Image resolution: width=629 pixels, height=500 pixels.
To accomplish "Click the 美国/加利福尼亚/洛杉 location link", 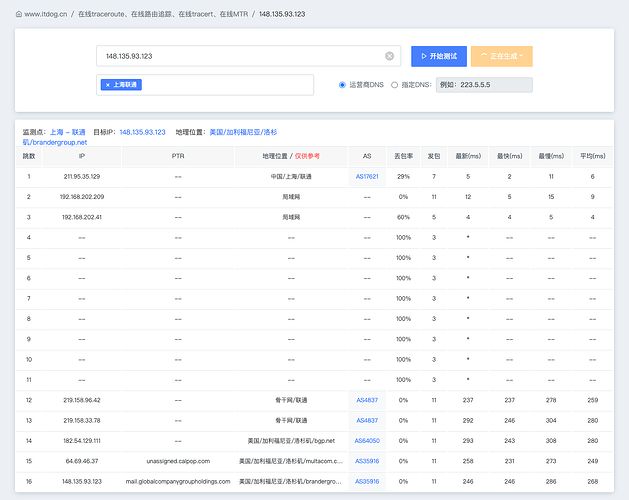I will pyautogui.click(x=243, y=132).
